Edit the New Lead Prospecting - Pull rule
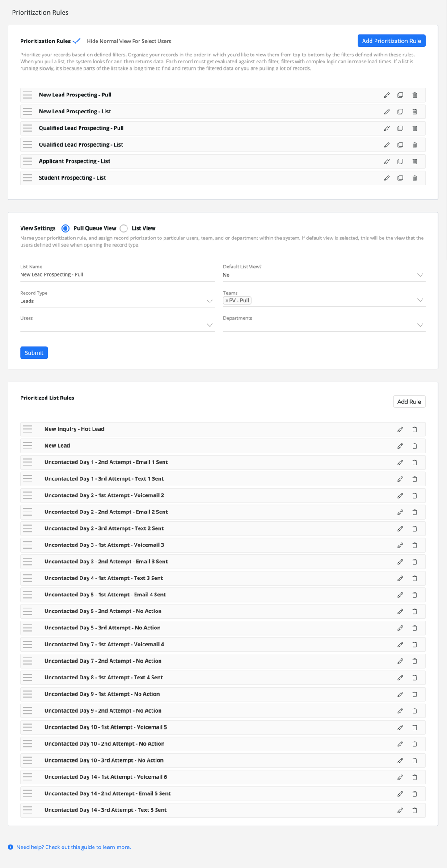Viewport: 447px width, 868px height. click(x=387, y=95)
